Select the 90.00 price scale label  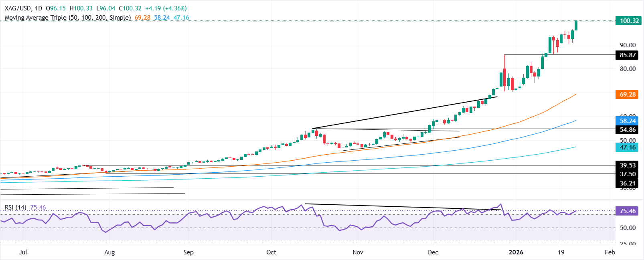(628, 45)
